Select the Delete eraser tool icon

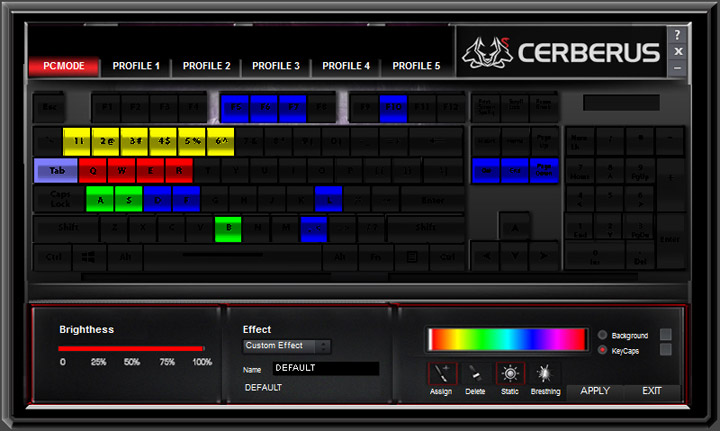point(475,374)
